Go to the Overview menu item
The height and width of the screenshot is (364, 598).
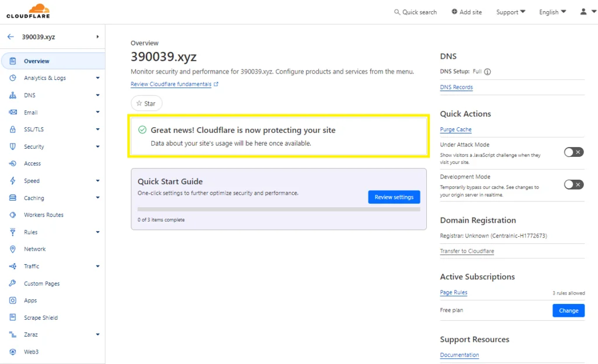click(x=53, y=61)
